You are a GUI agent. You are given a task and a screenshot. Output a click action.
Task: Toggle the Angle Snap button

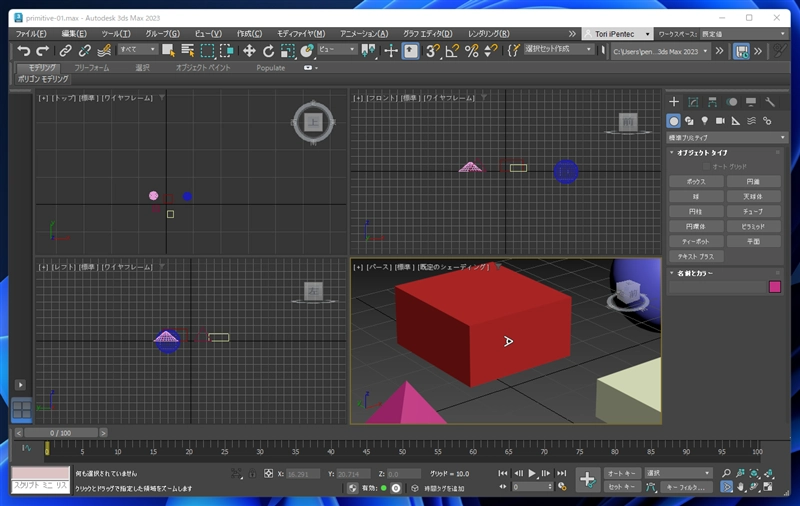(x=452, y=50)
